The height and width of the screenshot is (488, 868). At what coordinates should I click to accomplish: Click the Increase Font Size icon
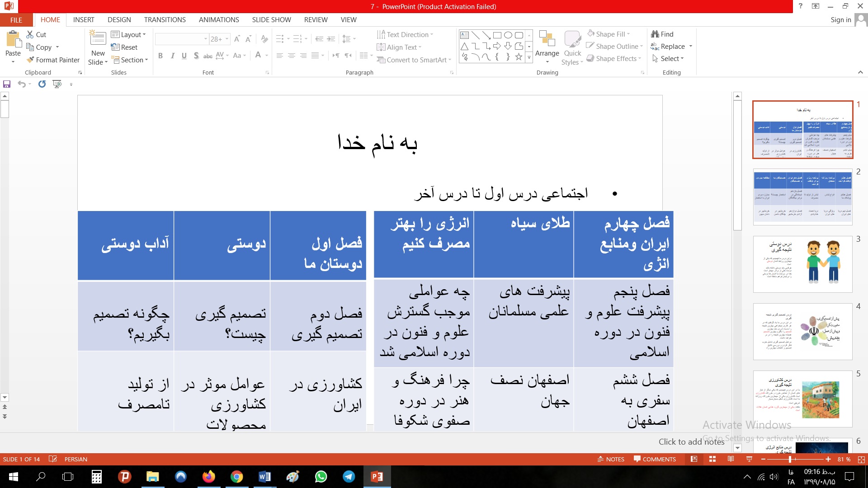click(237, 39)
